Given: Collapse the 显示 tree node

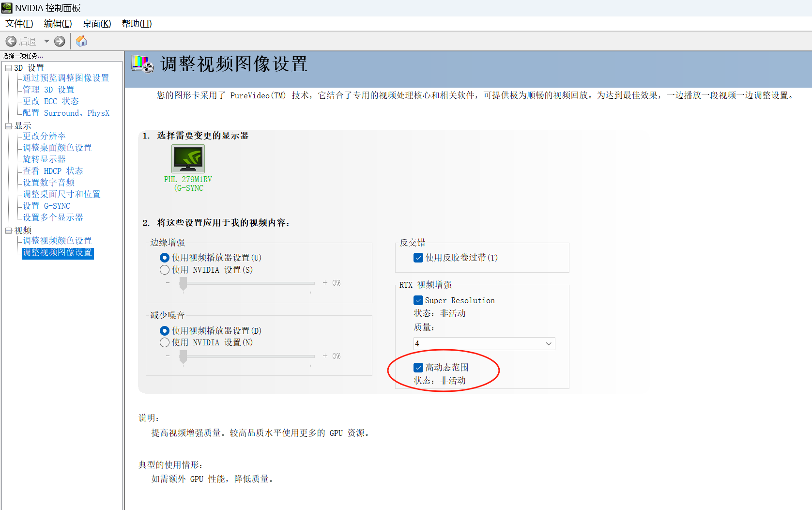Looking at the screenshot, I should pyautogui.click(x=8, y=126).
